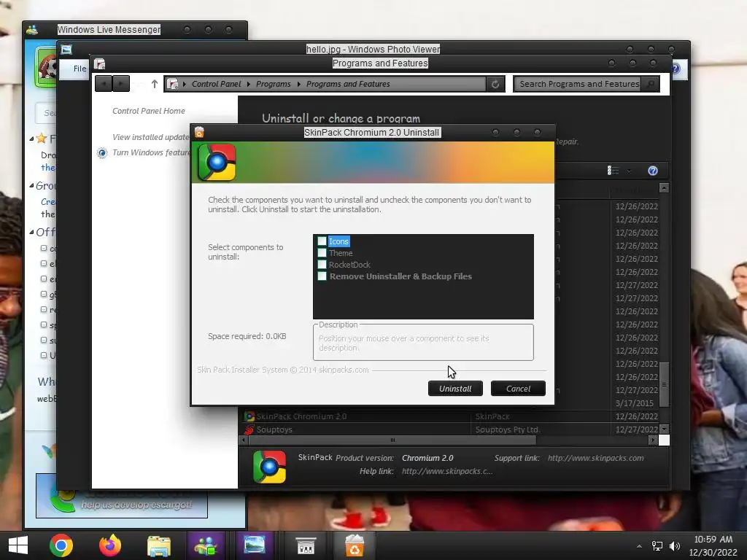Open Control Panel Home link
747x560 pixels.
(149, 111)
